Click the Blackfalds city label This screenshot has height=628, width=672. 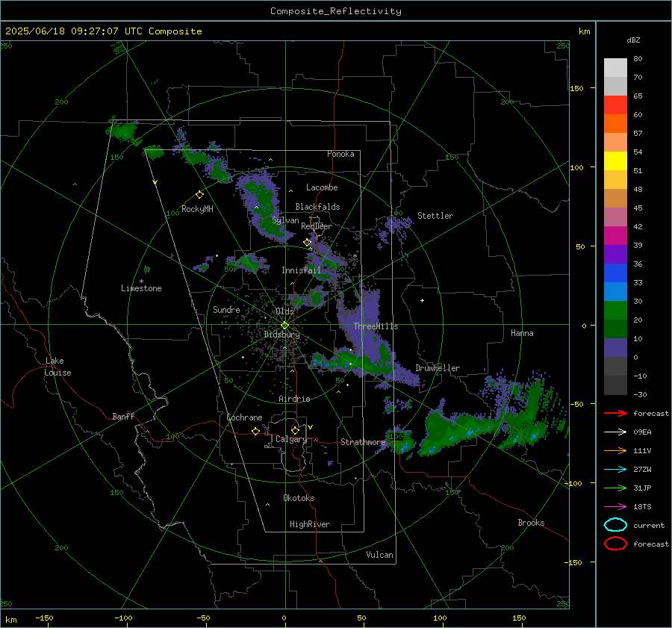coord(317,207)
